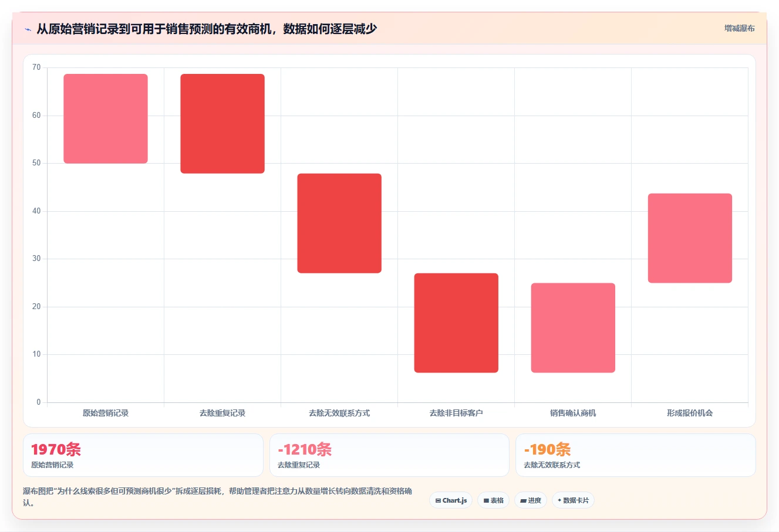This screenshot has height=532, width=779.
Task: Click the lightning icon beside the title
Action: click(x=28, y=29)
